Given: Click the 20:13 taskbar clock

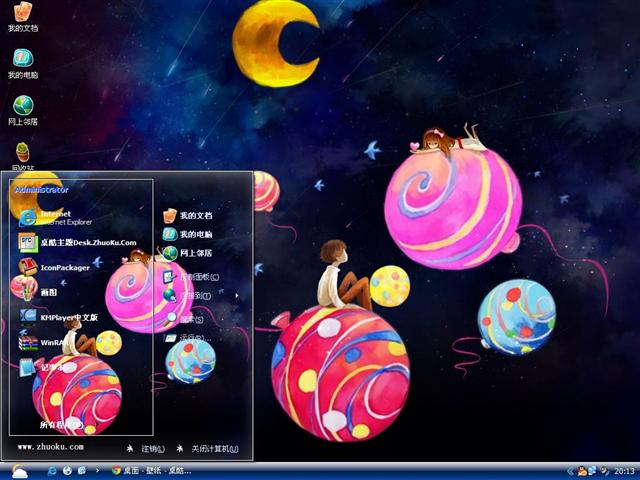Looking at the screenshot, I should point(624,471).
